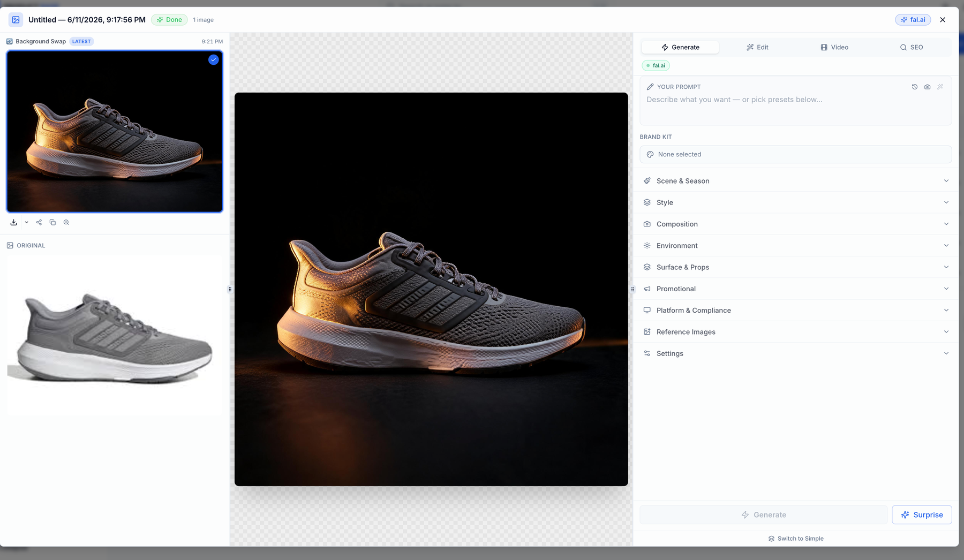Image resolution: width=964 pixels, height=560 pixels.
Task: Switch to the SEO tab
Action: tap(912, 47)
